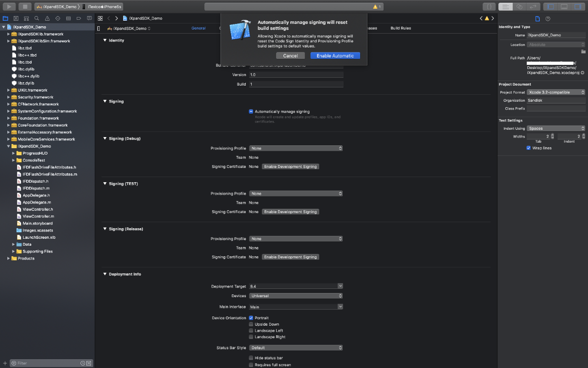Jump to next issue arrow
The height and width of the screenshot is (368, 588).
[492, 18]
